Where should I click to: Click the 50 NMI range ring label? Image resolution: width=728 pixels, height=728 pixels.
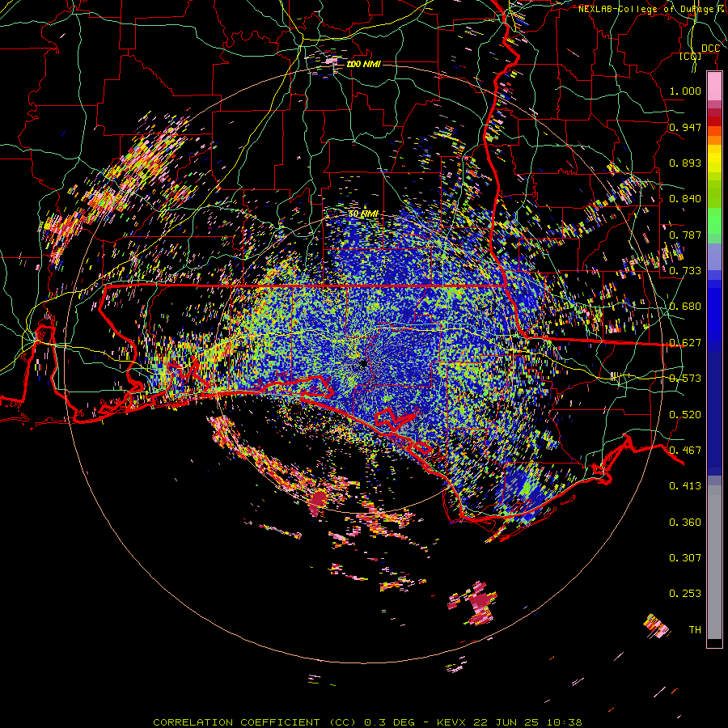point(363,214)
